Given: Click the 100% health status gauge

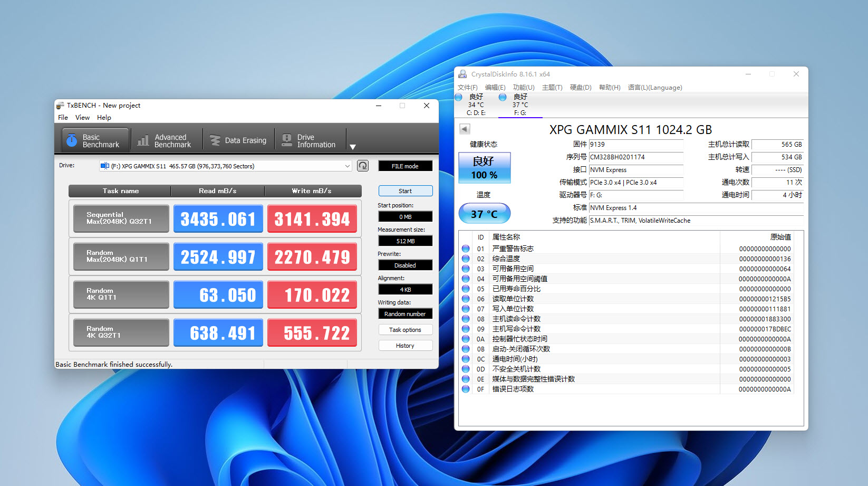Looking at the screenshot, I should click(484, 168).
